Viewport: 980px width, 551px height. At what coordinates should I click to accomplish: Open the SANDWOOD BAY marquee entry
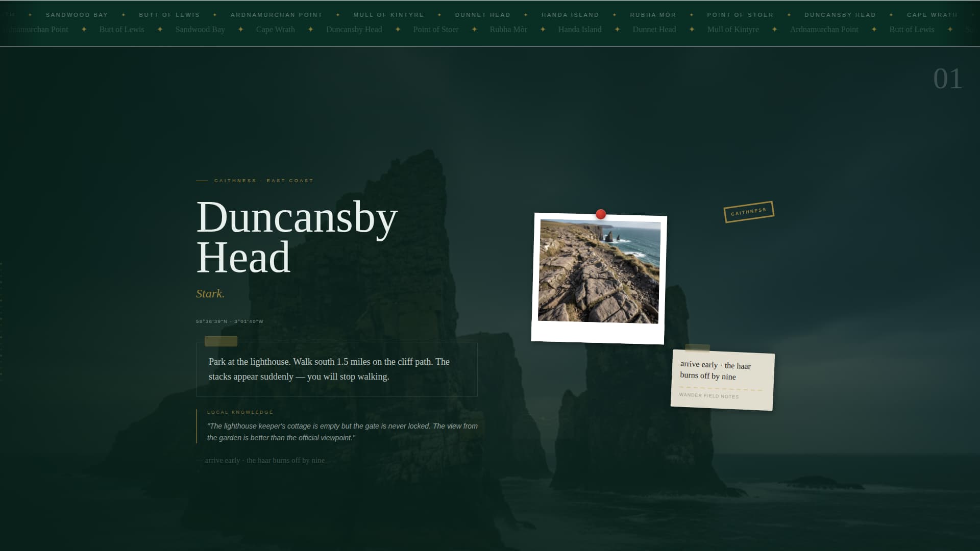pyautogui.click(x=77, y=15)
